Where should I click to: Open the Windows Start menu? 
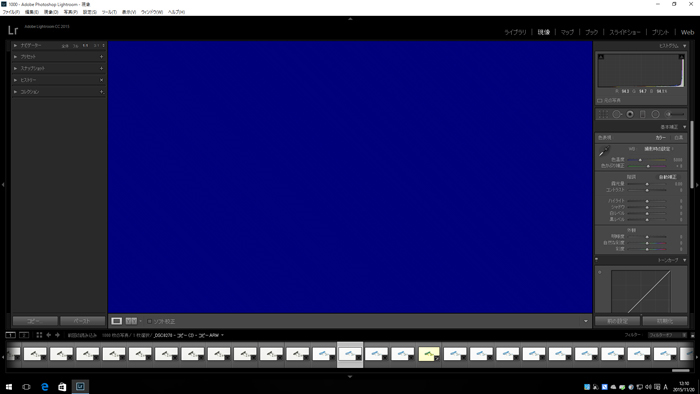pos(8,387)
